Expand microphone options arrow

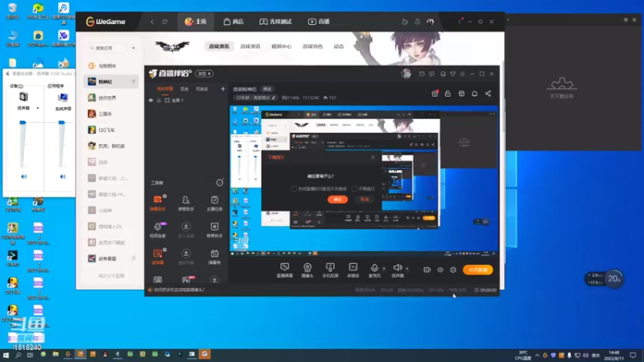click(x=384, y=269)
